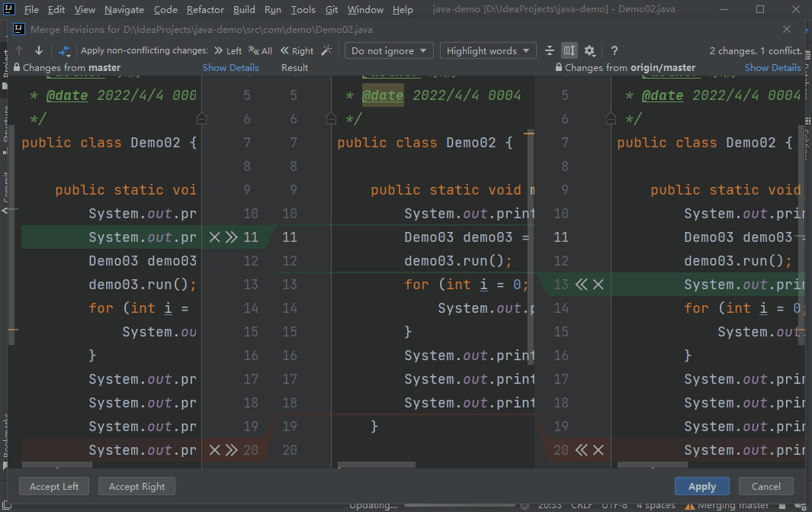Open the Refactor menu
Screen dimensions: 812x512
click(205, 10)
